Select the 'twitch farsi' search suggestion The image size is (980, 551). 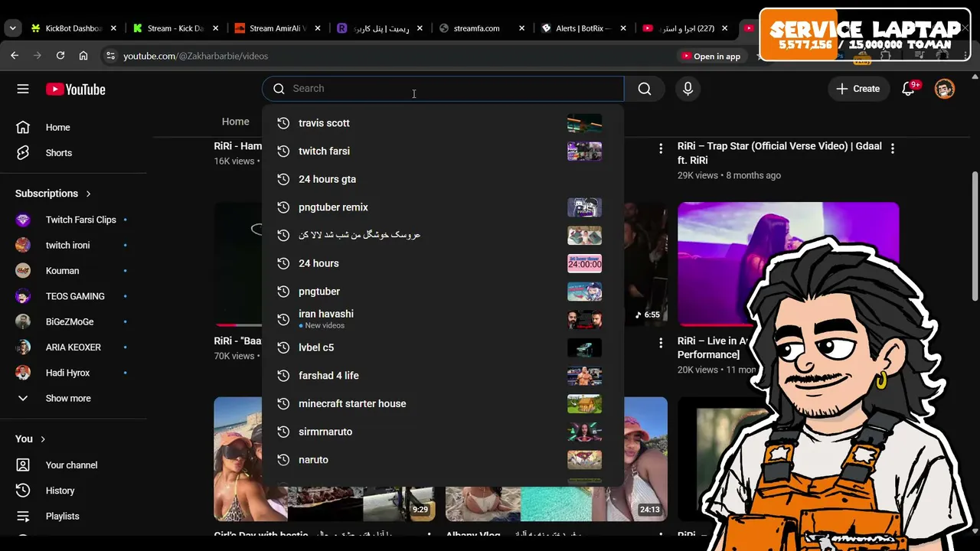pos(443,151)
